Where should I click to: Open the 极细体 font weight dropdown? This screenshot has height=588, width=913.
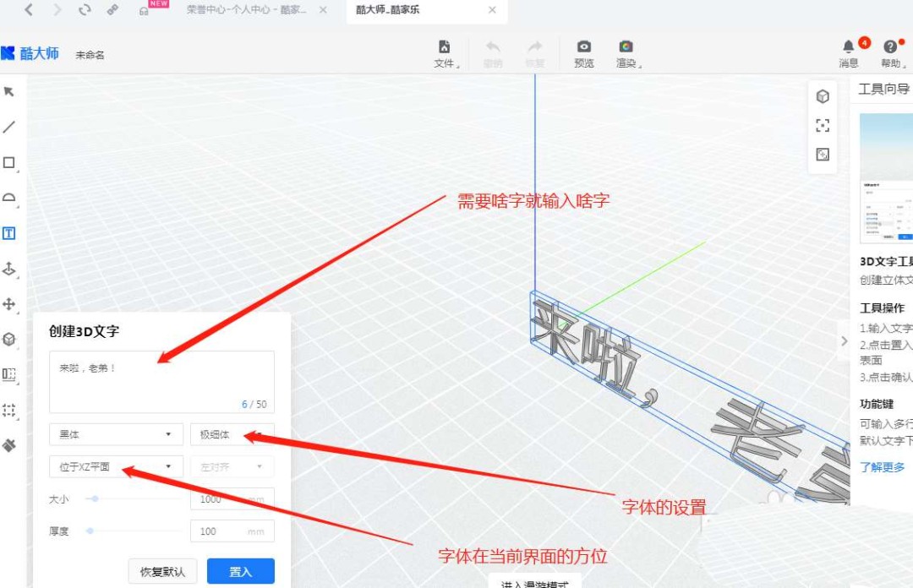pos(232,433)
